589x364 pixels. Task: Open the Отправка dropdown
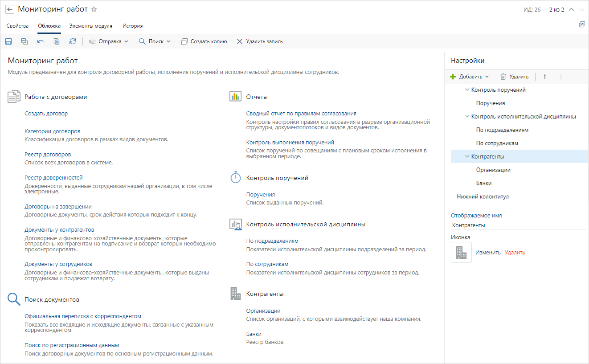click(x=109, y=41)
